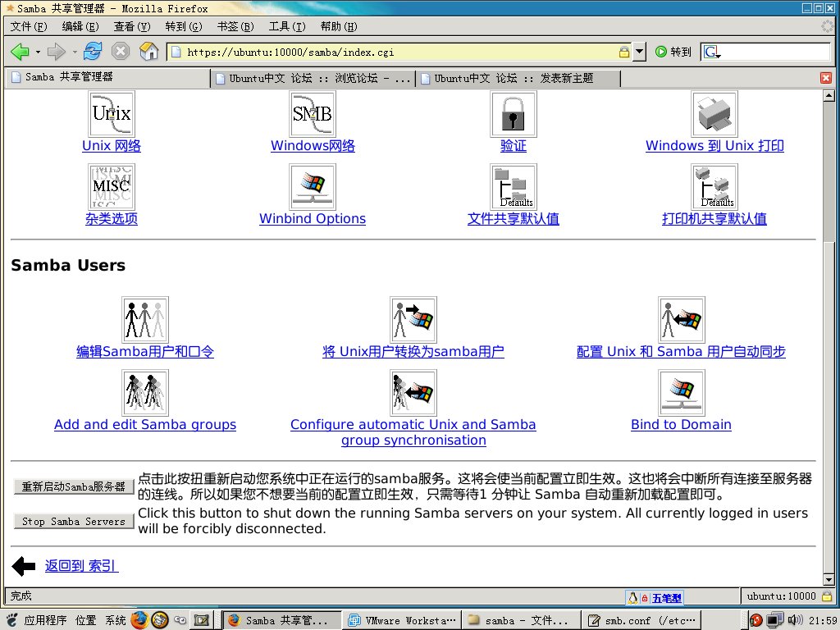Viewport: 840px width, 630px height.
Task: Open the 编辑(E) menu
Action: point(80,26)
